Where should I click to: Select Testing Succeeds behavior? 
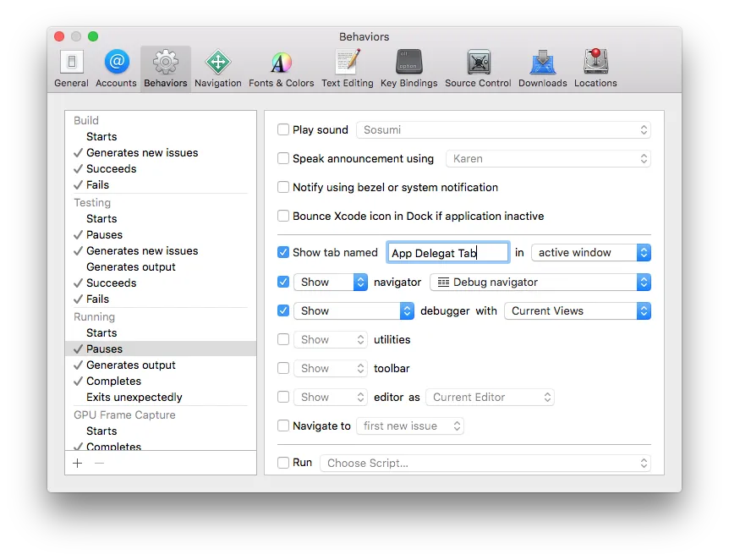161,283
